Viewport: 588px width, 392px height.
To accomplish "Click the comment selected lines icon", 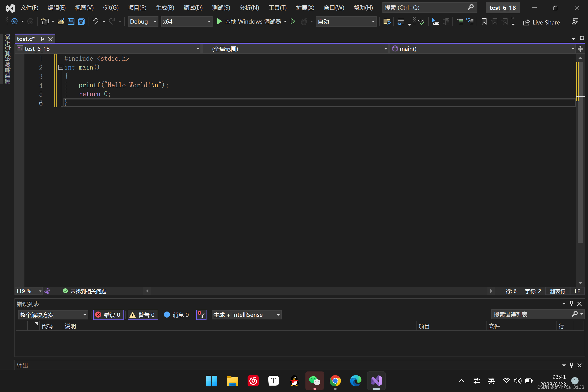I will click(x=460, y=22).
